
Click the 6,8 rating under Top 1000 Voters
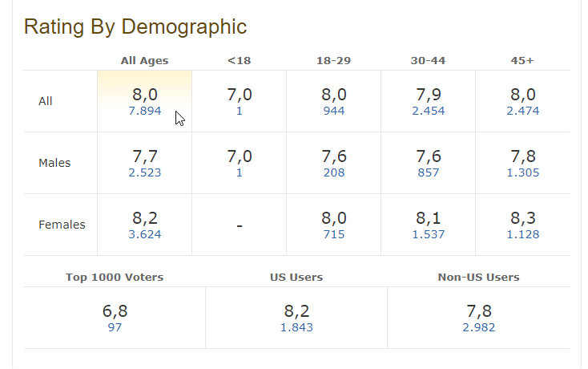[x=115, y=311]
